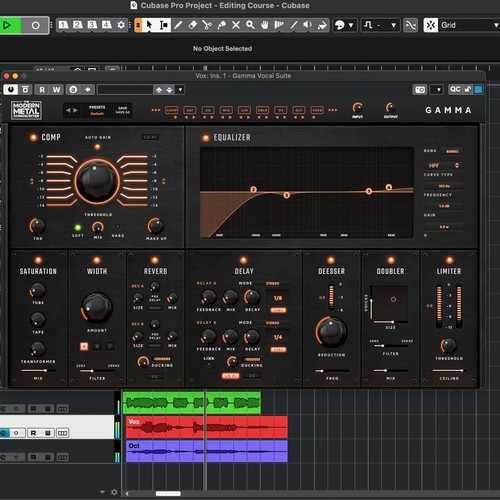
Task: Click the switch A/B settings button
Action: pos(73,89)
